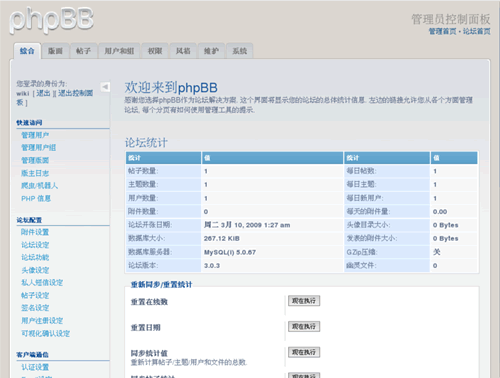This screenshot has width=500, height=378.
Task: Open 头像设定 settings
Action: tap(35, 270)
